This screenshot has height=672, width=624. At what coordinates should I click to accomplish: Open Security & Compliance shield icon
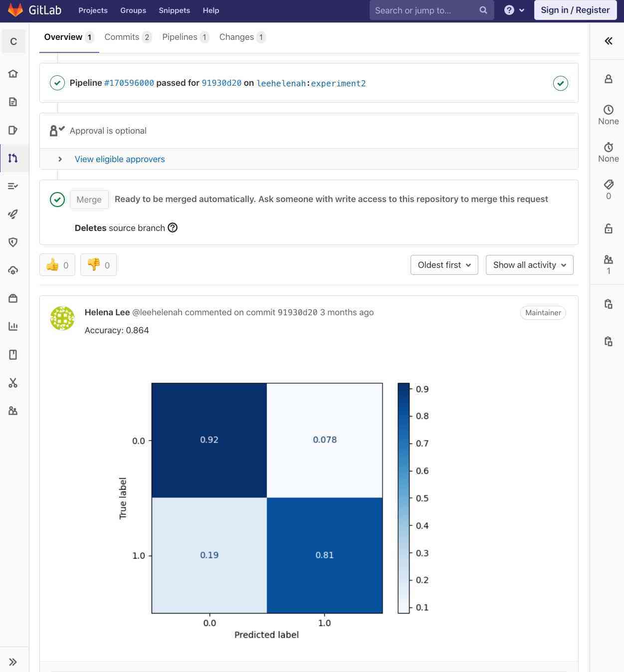click(13, 242)
